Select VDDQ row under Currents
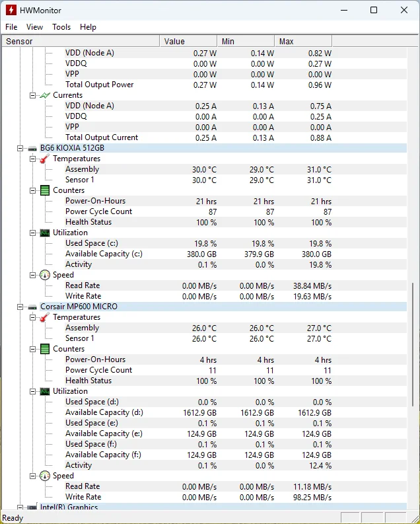This screenshot has width=420, height=524. pyautogui.click(x=236, y=116)
